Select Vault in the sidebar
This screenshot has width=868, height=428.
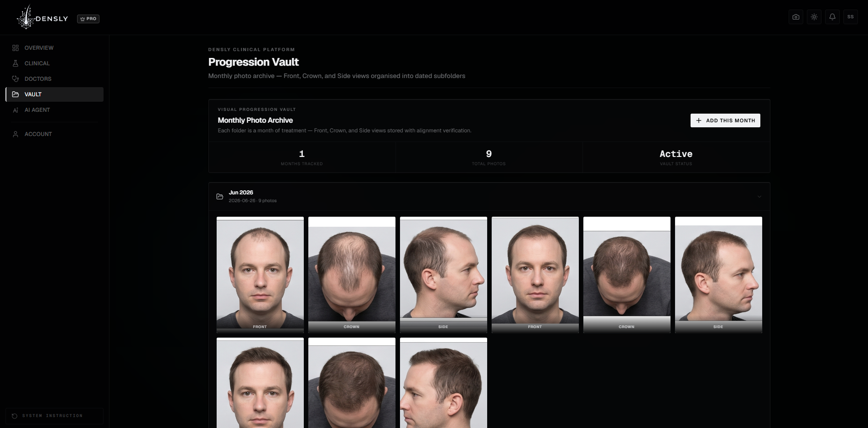click(x=55, y=94)
